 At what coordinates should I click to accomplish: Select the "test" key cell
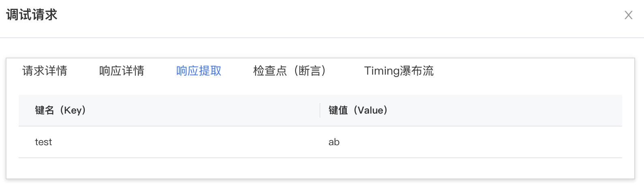tap(43, 142)
